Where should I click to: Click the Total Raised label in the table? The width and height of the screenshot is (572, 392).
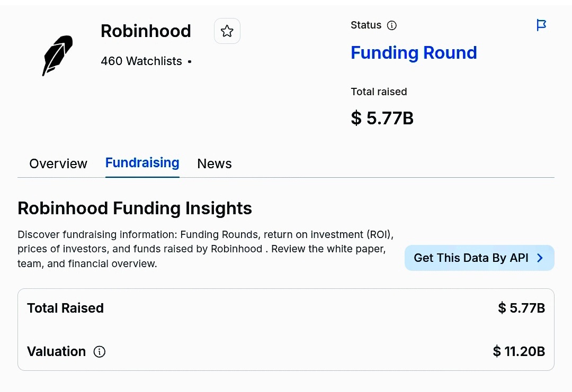pyautogui.click(x=65, y=308)
